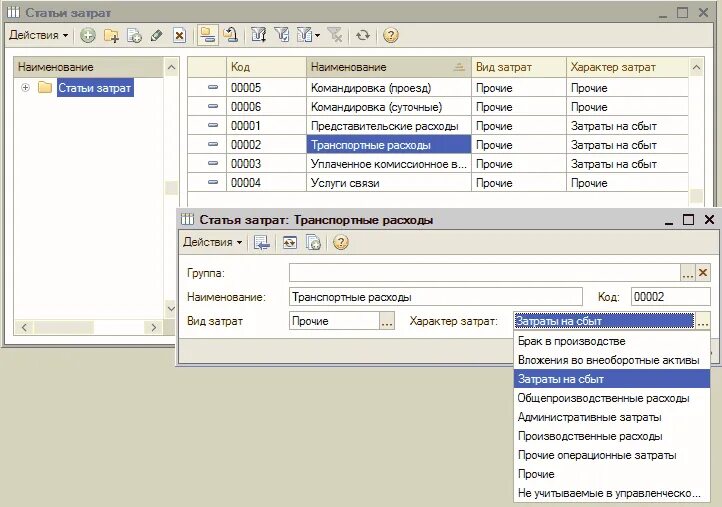Click the Copy icon in dialog toolbar
Viewport: 722px width, 507px height.
[x=313, y=242]
